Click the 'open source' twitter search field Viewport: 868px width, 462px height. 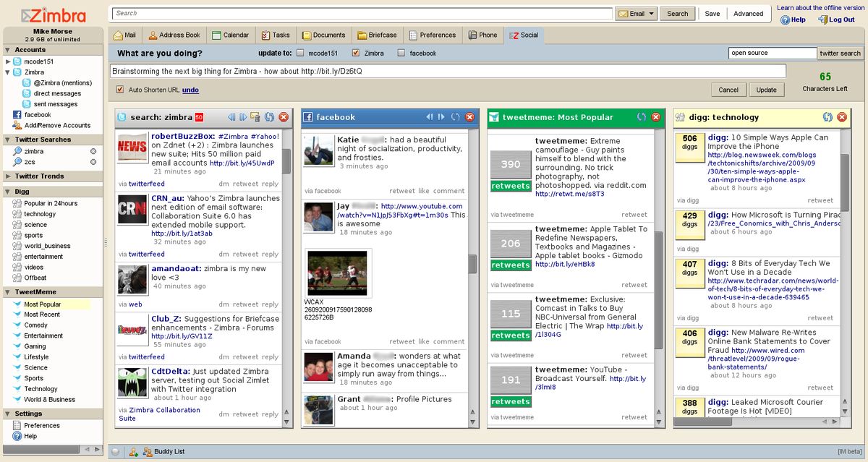click(773, 53)
